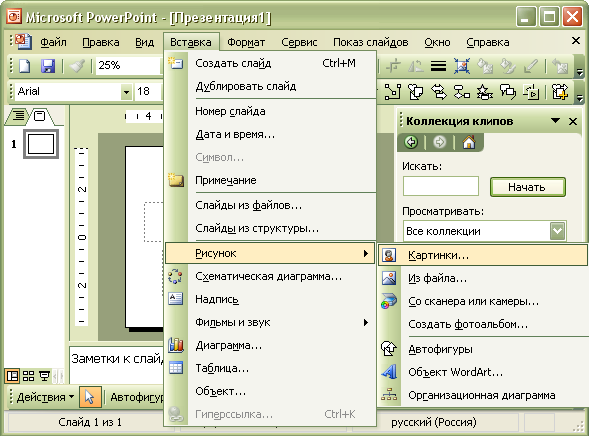Choose Диаграмма chart menu item
This screenshot has height=436, width=589.
(x=270, y=345)
